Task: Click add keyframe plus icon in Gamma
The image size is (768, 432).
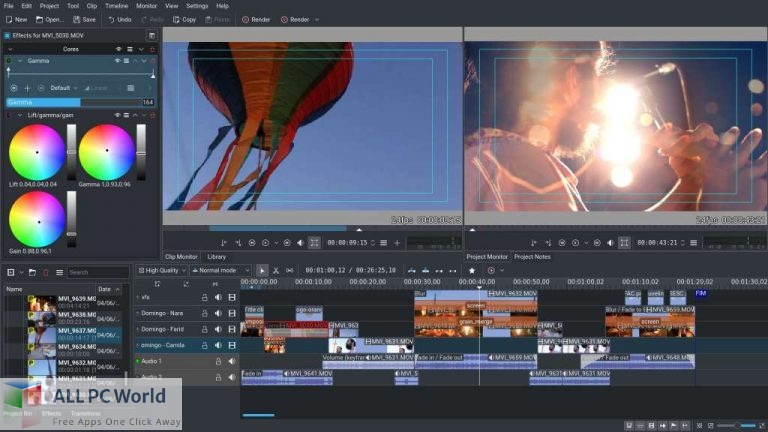Action: pos(27,88)
